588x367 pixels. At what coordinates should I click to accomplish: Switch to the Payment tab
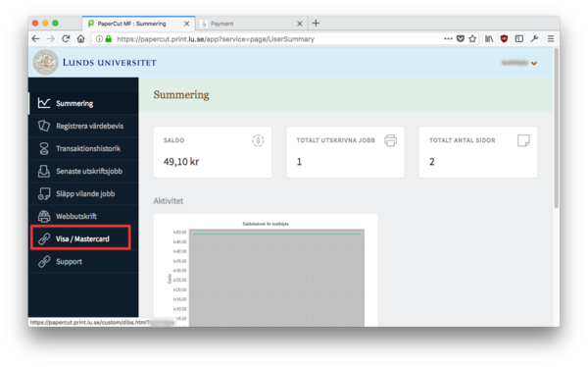tap(251, 24)
